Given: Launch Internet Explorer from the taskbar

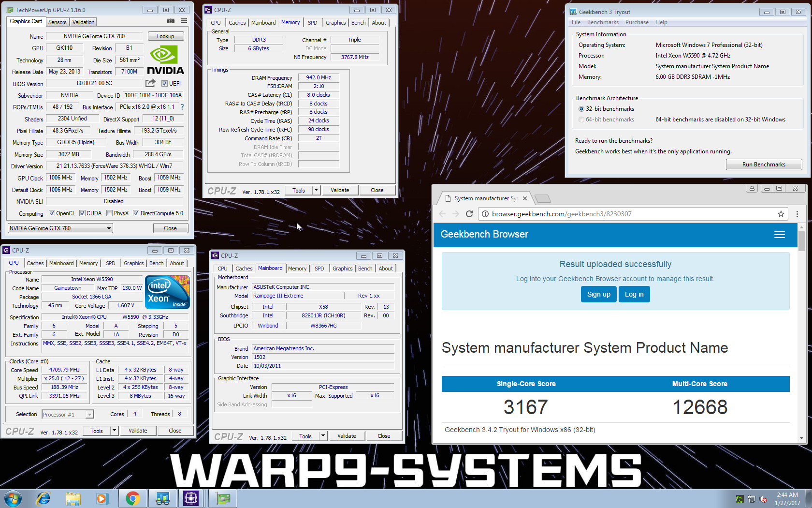Looking at the screenshot, I should coord(43,498).
